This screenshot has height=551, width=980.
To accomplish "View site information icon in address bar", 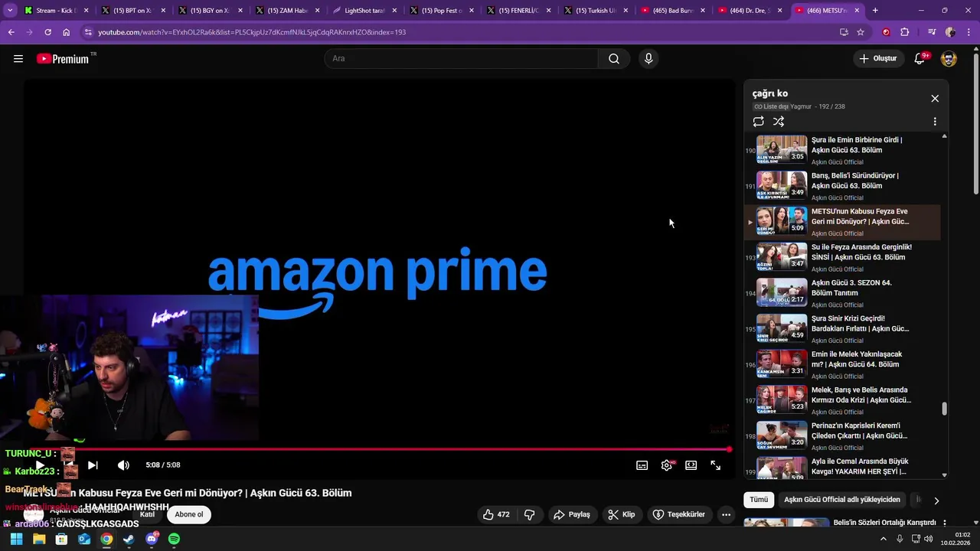I will pyautogui.click(x=88, y=32).
